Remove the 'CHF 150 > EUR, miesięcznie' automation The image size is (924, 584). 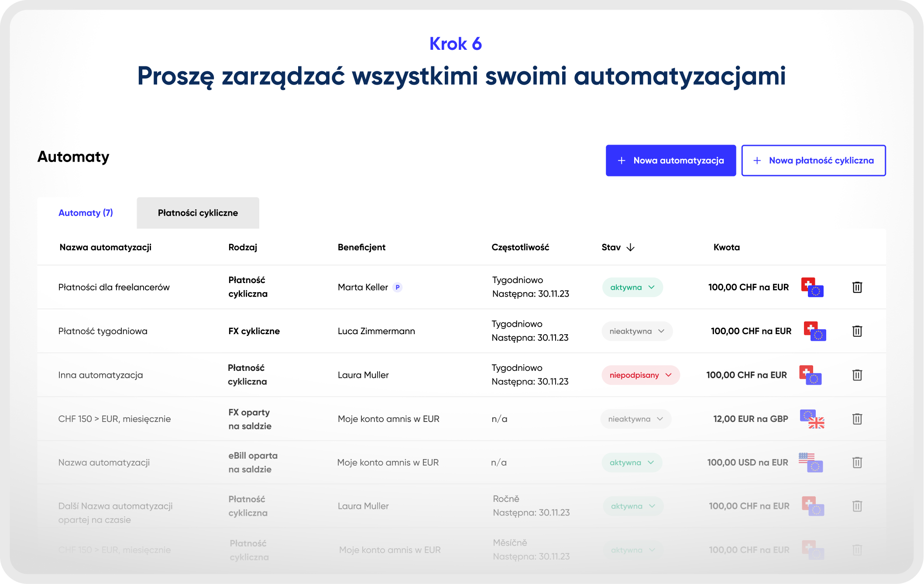pos(857,419)
